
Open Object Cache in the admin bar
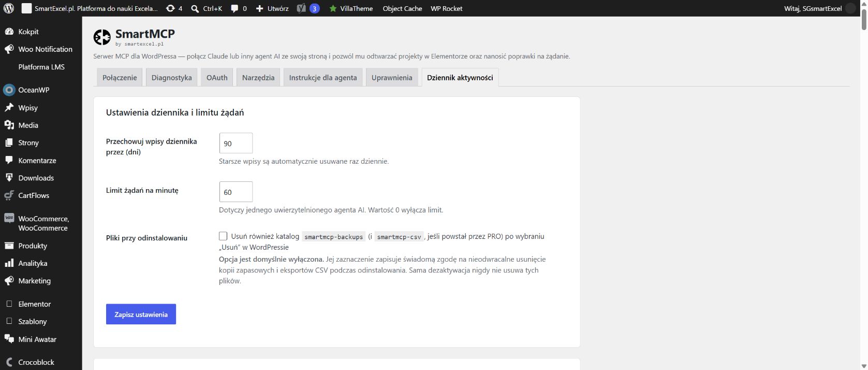tap(402, 8)
